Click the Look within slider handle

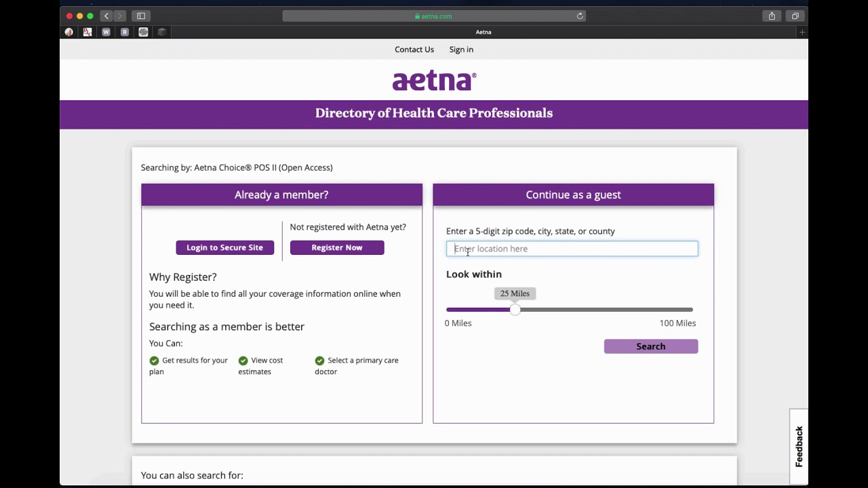[515, 310]
